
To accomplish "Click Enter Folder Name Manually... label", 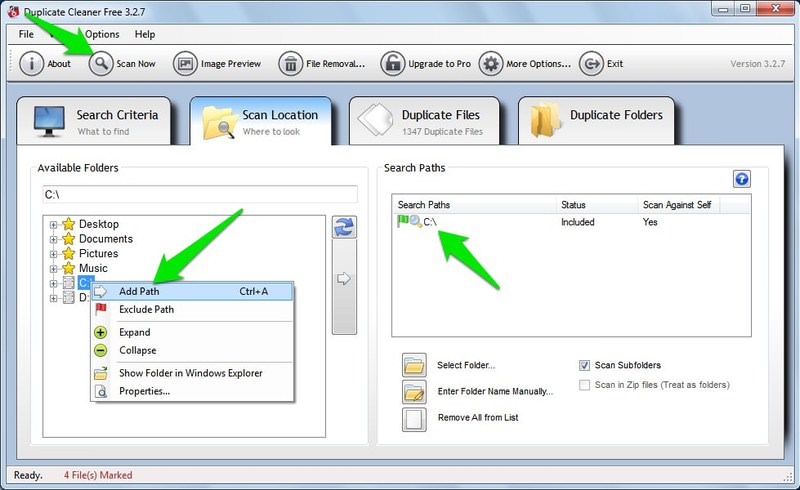I will coord(495,391).
